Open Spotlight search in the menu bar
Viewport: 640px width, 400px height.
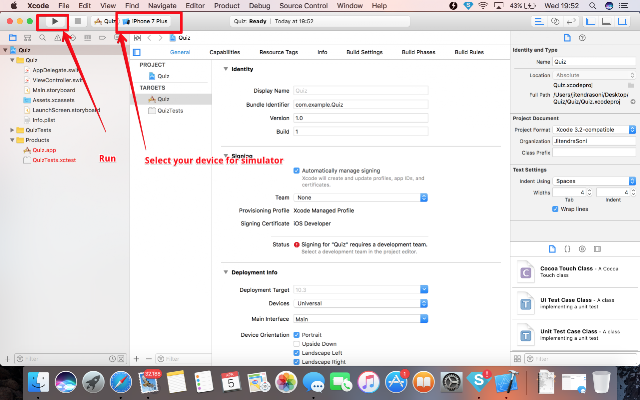[592, 6]
